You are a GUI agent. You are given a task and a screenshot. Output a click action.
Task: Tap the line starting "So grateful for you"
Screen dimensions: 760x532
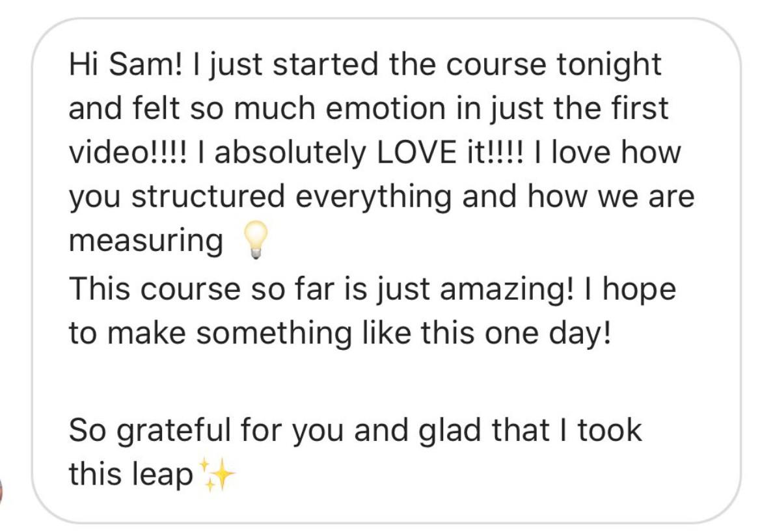(x=355, y=431)
